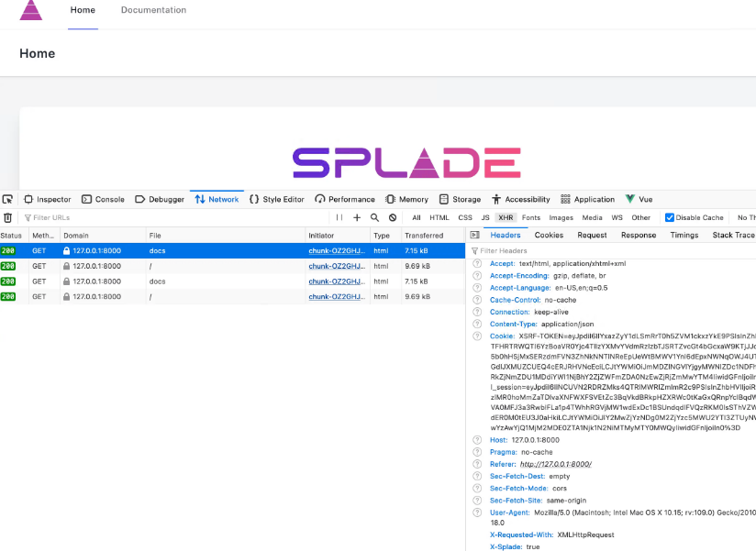Sort requests by the Transferred column header

(x=433, y=236)
